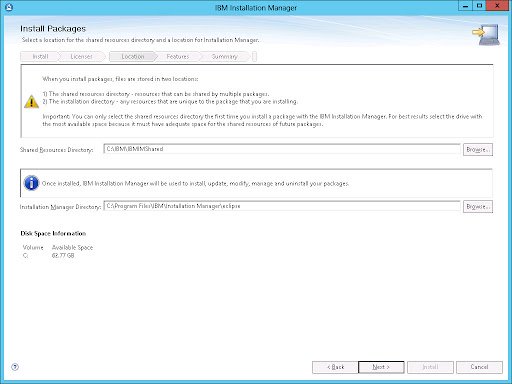Image resolution: width=512 pixels, height=384 pixels.
Task: Click the IBM Installation Manager title bar icon
Action: pyautogui.click(x=9, y=7)
